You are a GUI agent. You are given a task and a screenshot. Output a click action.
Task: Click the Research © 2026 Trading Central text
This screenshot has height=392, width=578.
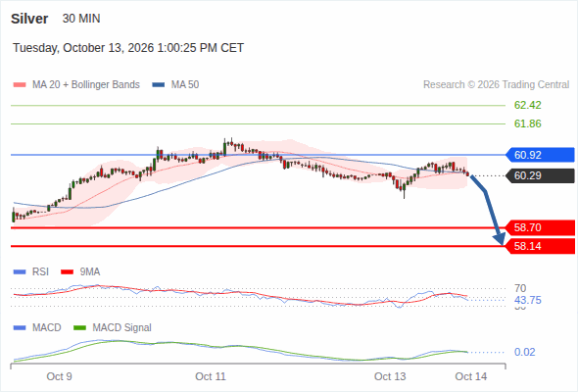click(x=496, y=85)
